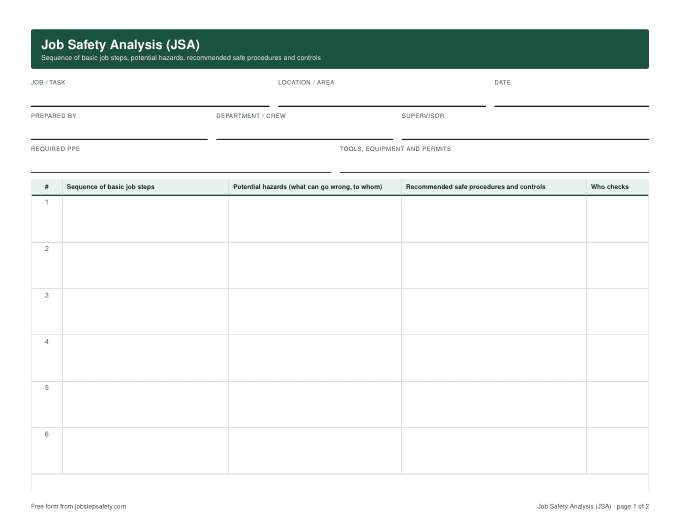Click the 'TOOLS, EQUIPMENT AND PERMITS' label
This screenshot has width=680, height=526.
[x=396, y=149]
